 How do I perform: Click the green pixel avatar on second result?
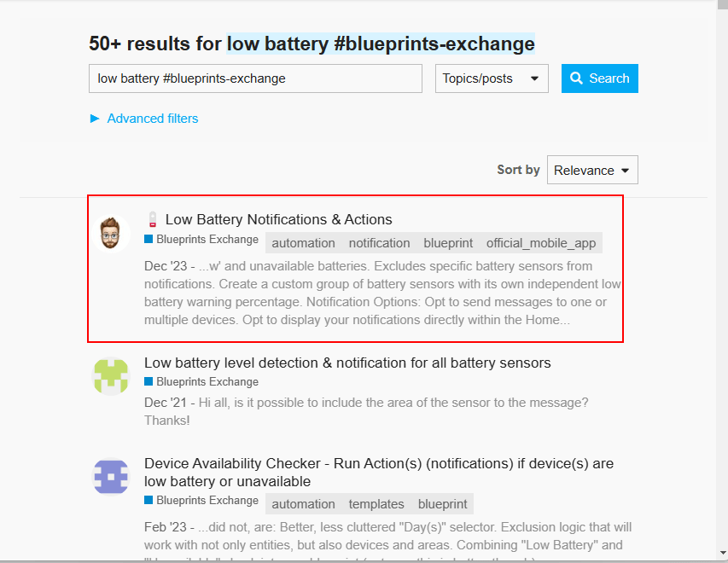(110, 376)
